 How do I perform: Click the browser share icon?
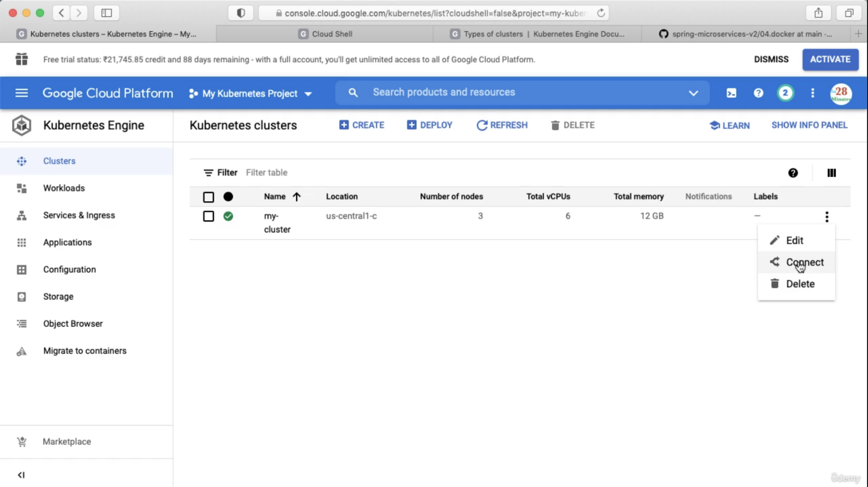[x=819, y=13]
